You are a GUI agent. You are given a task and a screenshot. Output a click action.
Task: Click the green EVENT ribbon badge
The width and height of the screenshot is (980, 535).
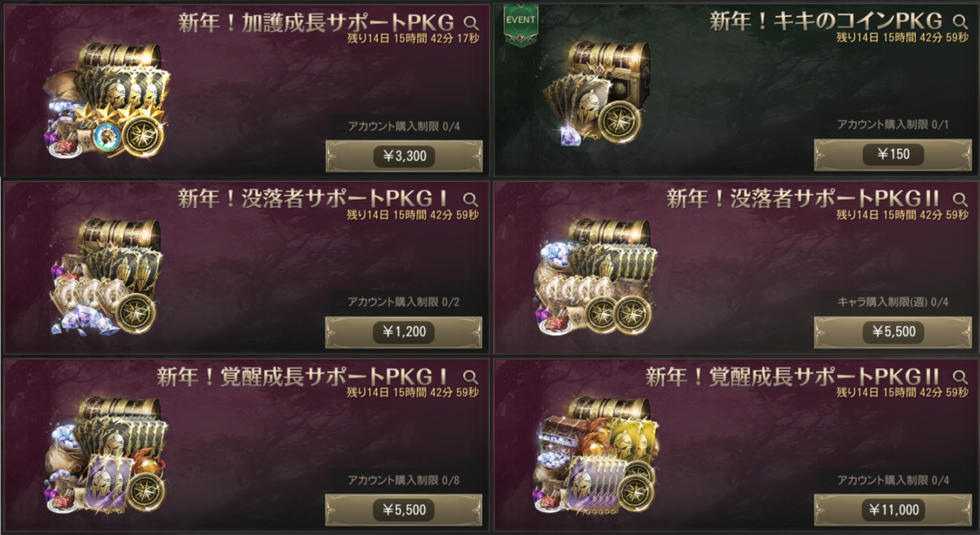click(520, 24)
